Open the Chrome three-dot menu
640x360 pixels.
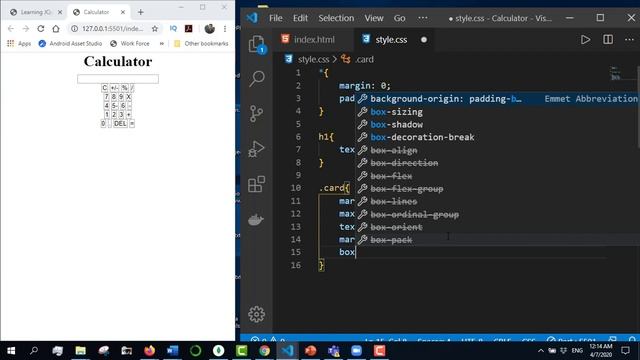pyautogui.click(x=225, y=29)
